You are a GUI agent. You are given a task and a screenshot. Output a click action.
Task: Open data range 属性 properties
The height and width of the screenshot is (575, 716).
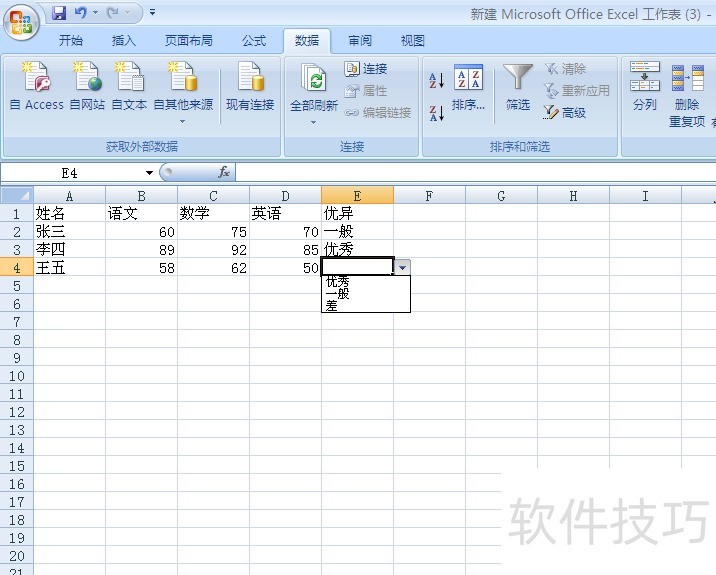click(x=366, y=91)
